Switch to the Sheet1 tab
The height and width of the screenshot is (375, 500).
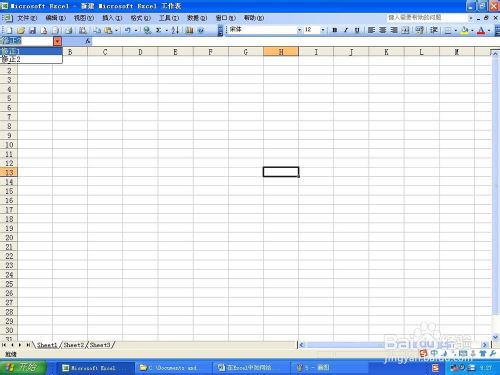coord(47,345)
